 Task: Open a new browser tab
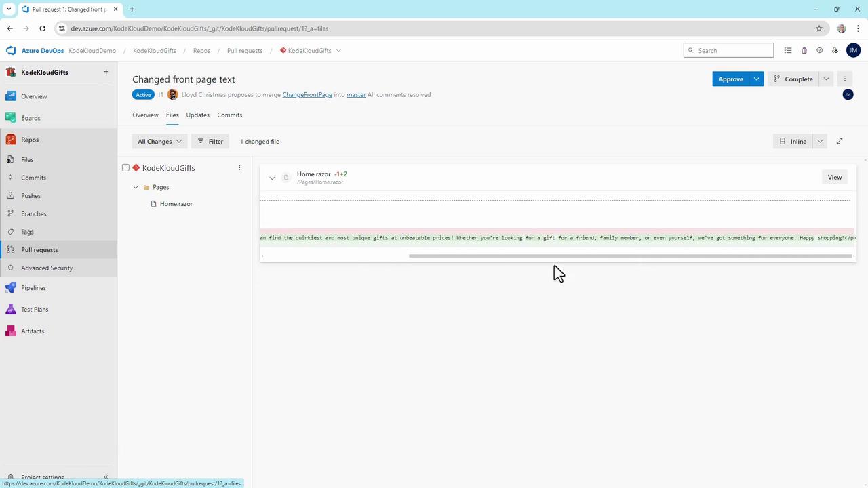[132, 9]
